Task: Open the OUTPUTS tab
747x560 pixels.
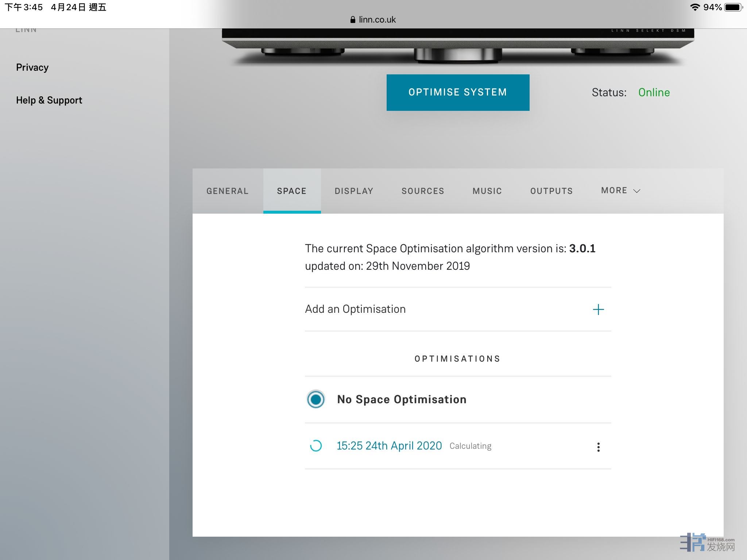Action: pyautogui.click(x=551, y=191)
